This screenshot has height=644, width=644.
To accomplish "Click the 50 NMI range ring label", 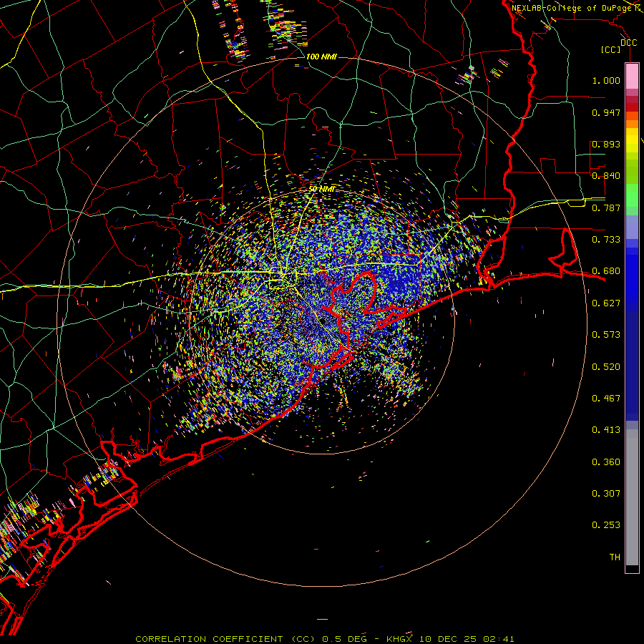I will (321, 189).
